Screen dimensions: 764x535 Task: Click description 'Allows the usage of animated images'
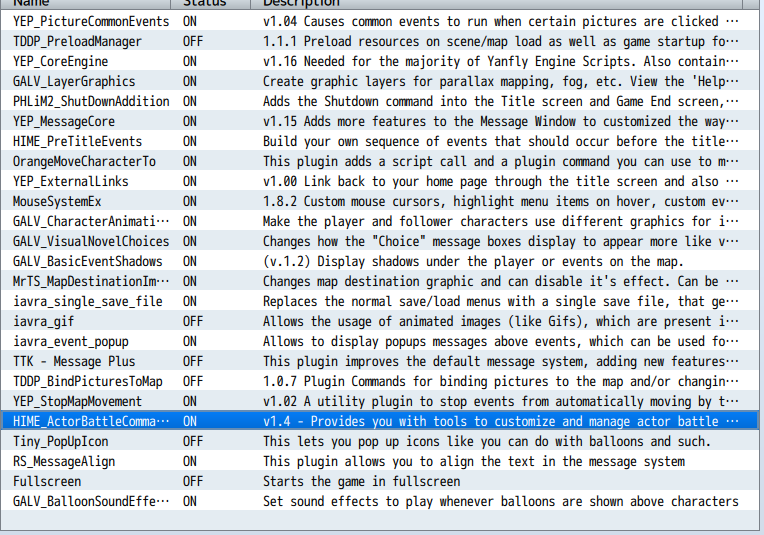point(501,321)
